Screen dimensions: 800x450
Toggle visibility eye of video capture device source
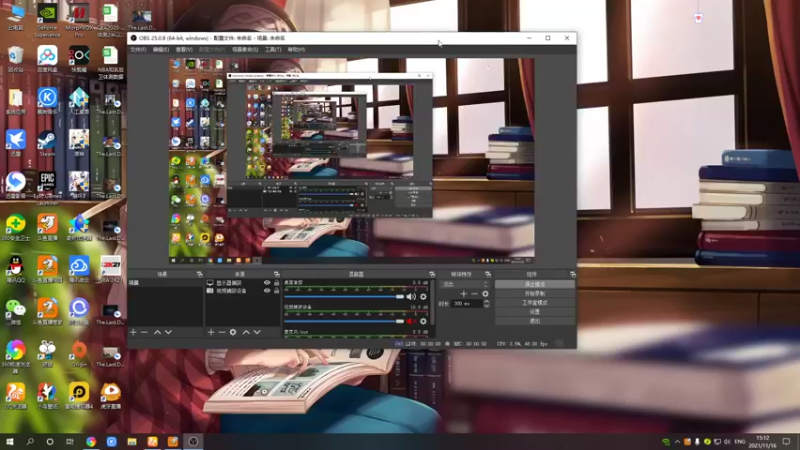[267, 291]
